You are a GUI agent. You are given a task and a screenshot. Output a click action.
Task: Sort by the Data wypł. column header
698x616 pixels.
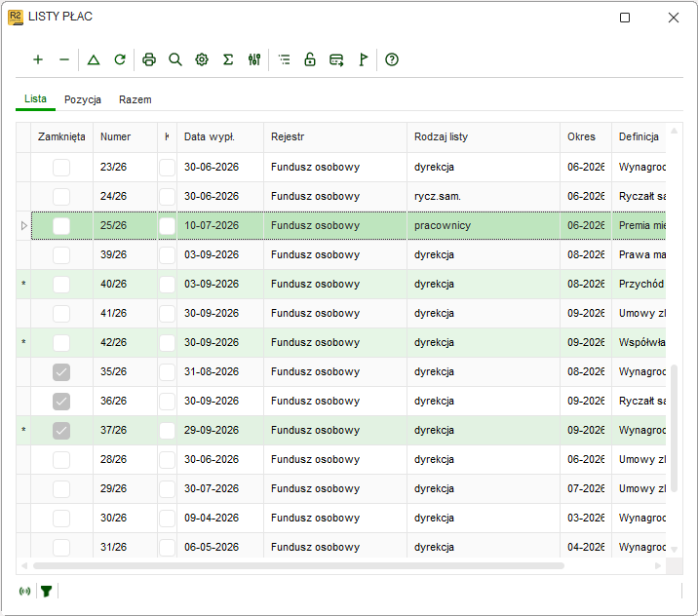pos(220,136)
